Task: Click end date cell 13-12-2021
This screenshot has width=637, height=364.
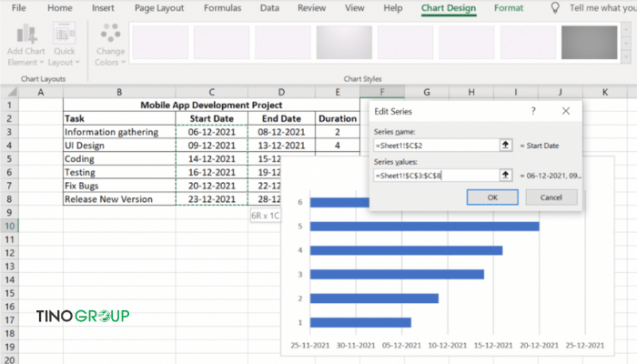Action: (281, 145)
